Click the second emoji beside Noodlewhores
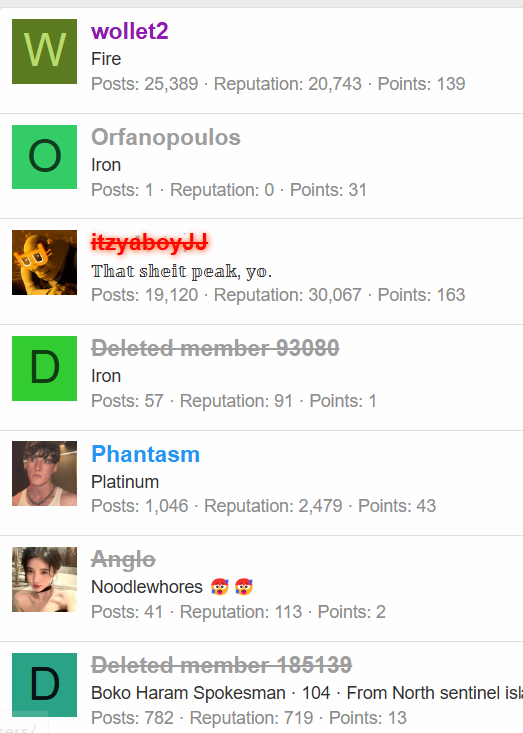Screen dimensions: 523x733 (244, 587)
